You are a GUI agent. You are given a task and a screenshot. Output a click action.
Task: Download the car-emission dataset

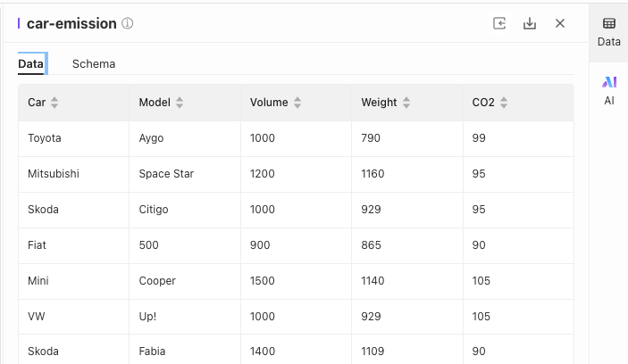(x=530, y=23)
